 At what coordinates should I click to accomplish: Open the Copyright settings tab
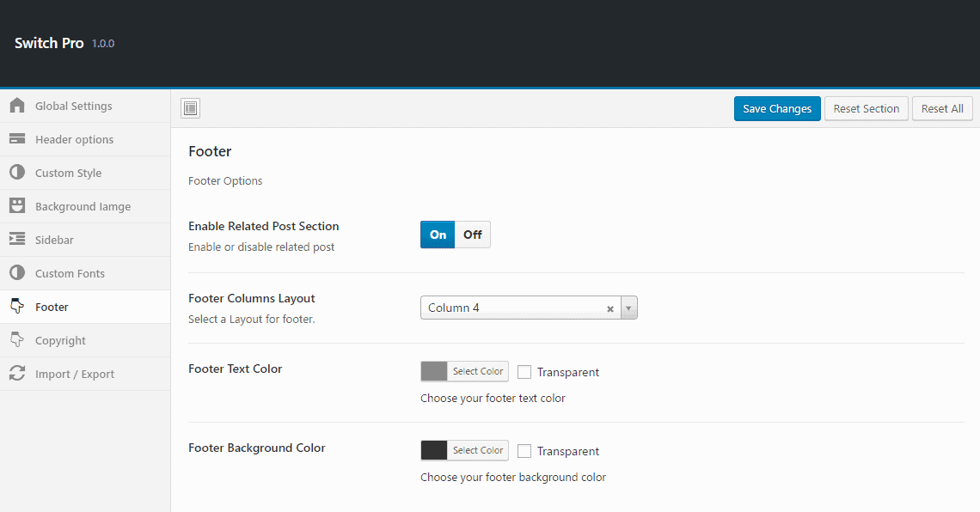tap(60, 340)
